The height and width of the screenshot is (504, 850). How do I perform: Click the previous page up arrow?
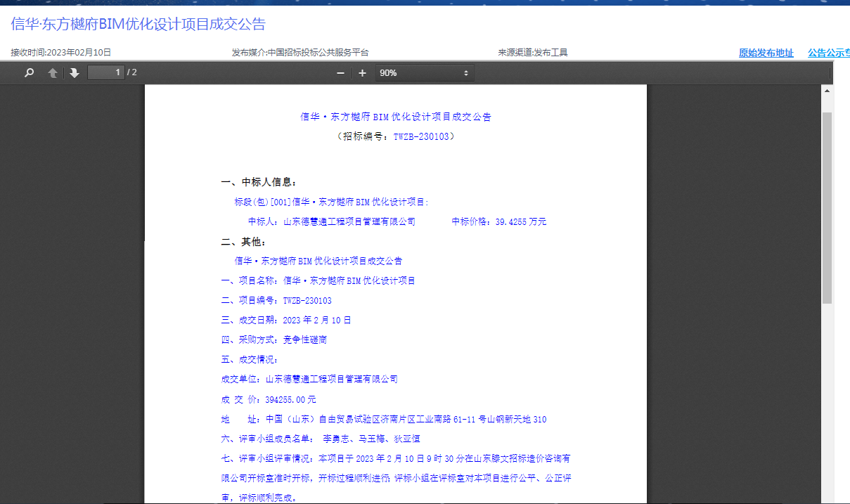coord(52,72)
